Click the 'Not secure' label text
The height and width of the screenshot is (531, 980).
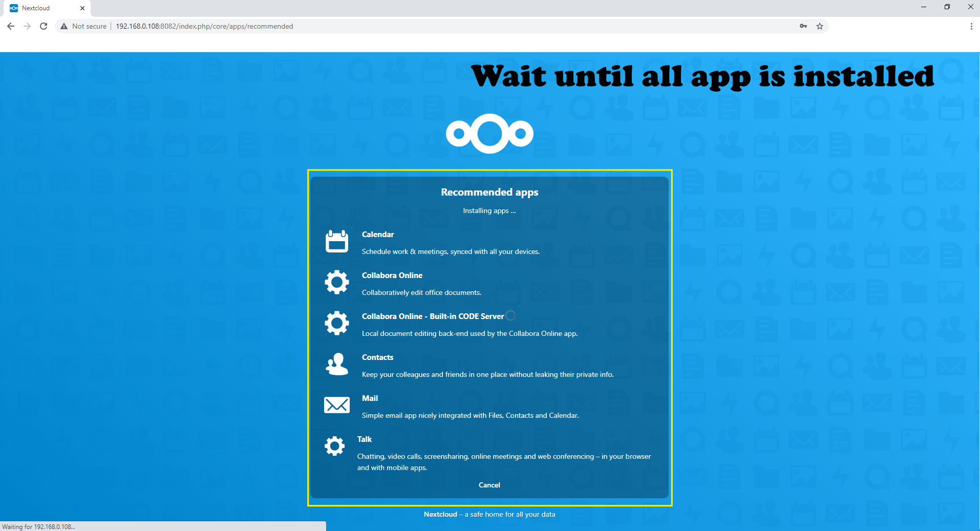89,26
